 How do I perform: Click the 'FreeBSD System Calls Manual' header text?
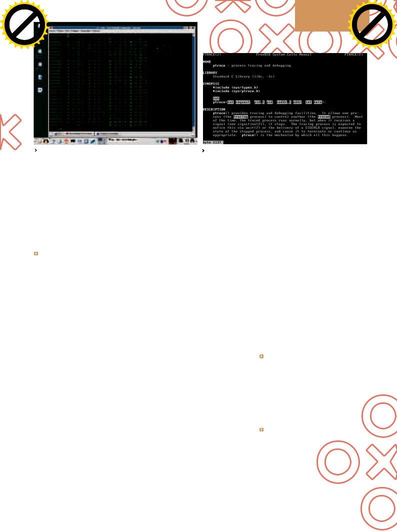pos(284,55)
